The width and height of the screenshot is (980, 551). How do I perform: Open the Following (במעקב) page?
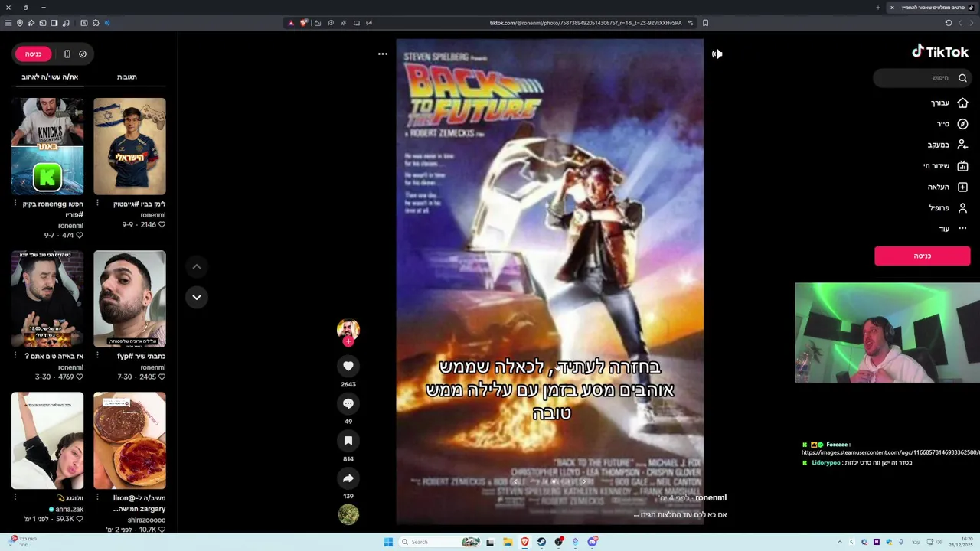coord(948,145)
